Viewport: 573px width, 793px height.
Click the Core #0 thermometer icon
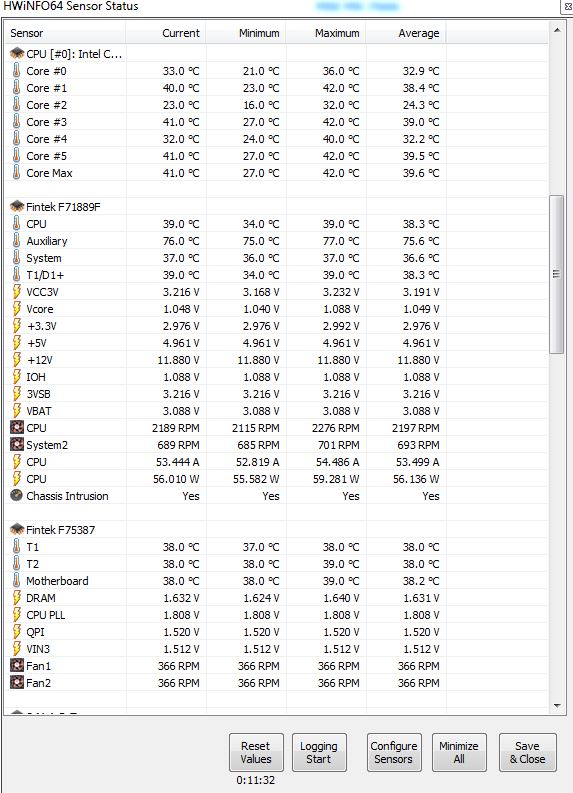click(x=17, y=70)
